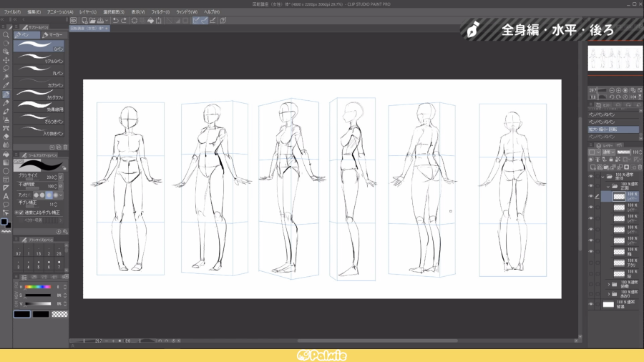Collapse the top layer folder chevron
Image resolution: width=644 pixels, height=362 pixels.
pos(602,177)
